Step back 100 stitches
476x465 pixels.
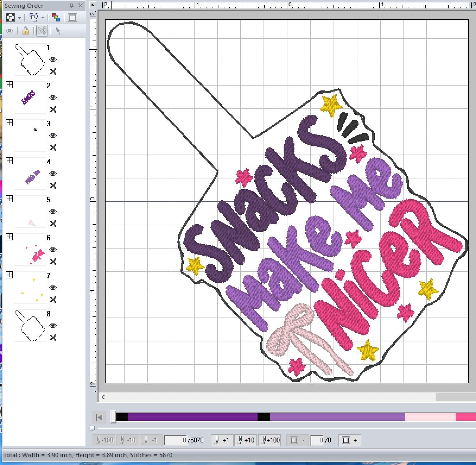[x=104, y=440]
